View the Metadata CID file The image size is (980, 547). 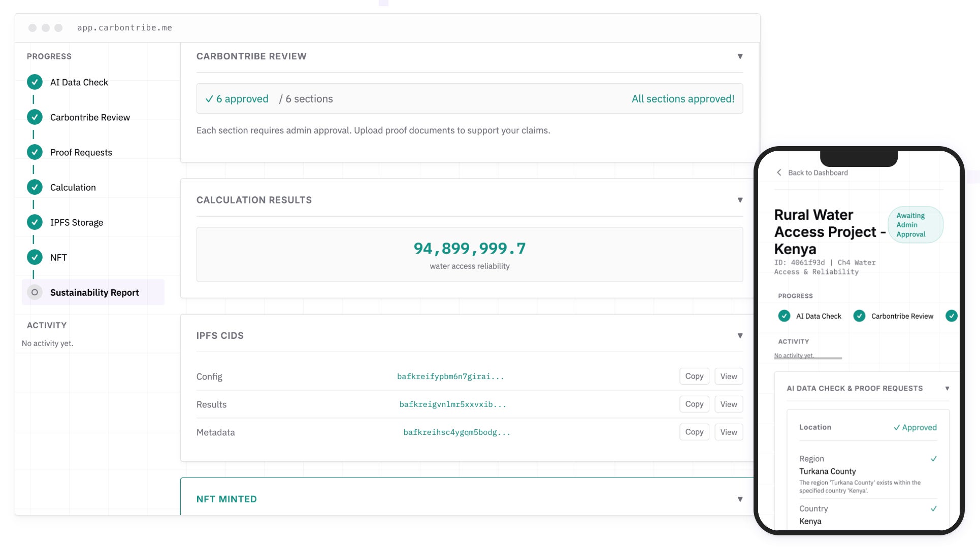tap(729, 432)
